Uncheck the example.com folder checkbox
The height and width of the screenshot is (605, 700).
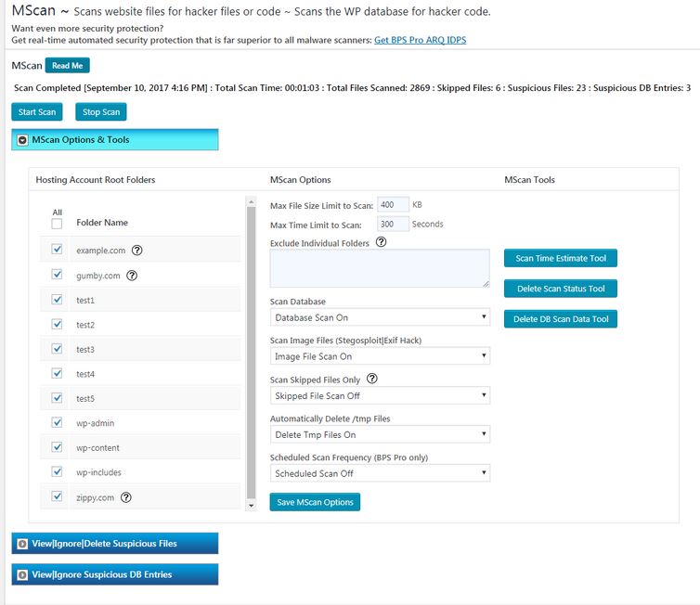(x=57, y=249)
